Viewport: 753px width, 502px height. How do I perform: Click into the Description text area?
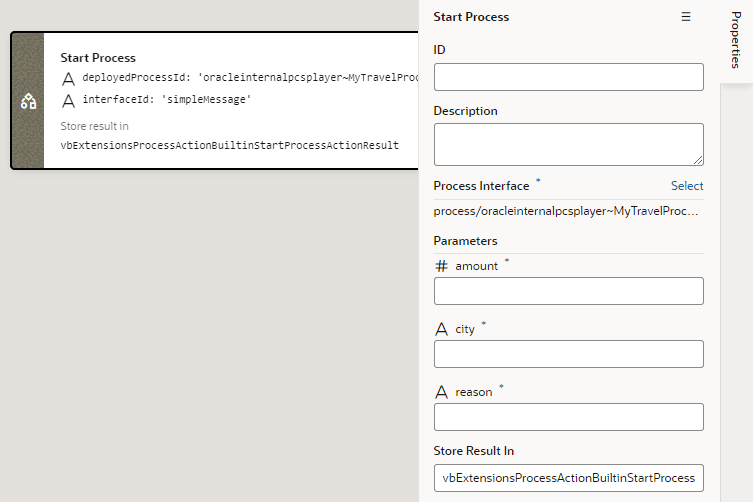coord(568,144)
